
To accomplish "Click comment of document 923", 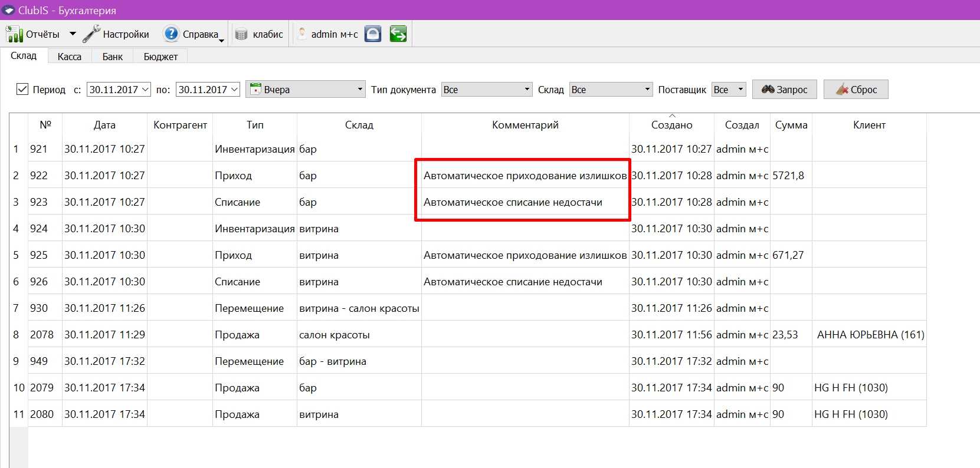I will pos(525,202).
